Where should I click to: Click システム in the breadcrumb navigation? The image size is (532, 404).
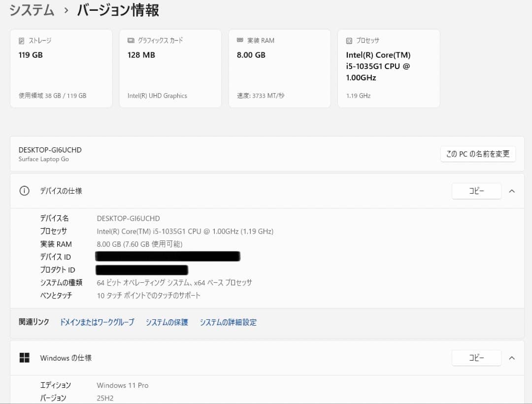(x=31, y=10)
